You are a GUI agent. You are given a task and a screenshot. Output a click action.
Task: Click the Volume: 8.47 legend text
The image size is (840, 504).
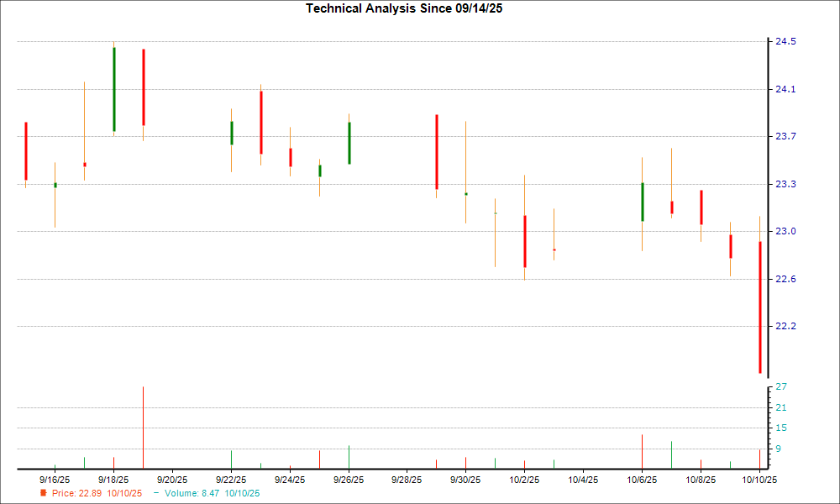(x=212, y=493)
